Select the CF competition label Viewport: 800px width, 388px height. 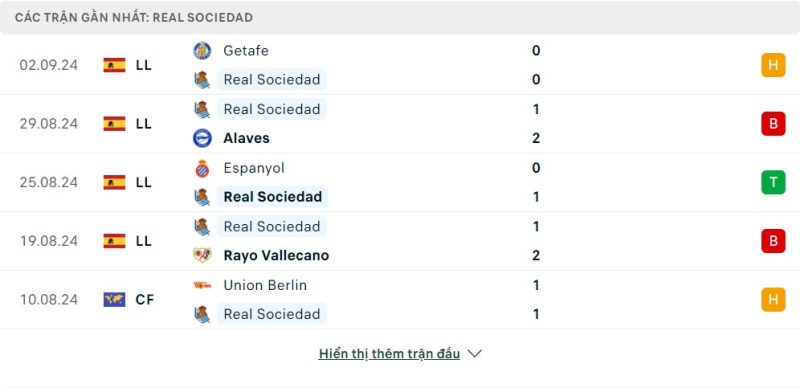[144, 299]
